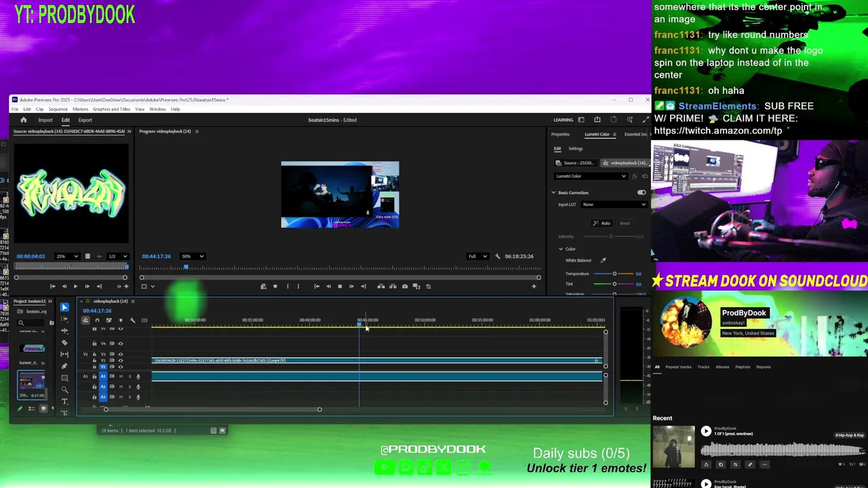This screenshot has height=488, width=868.
Task: Open the Twitch Amazon prime link in chat
Action: [x=718, y=130]
